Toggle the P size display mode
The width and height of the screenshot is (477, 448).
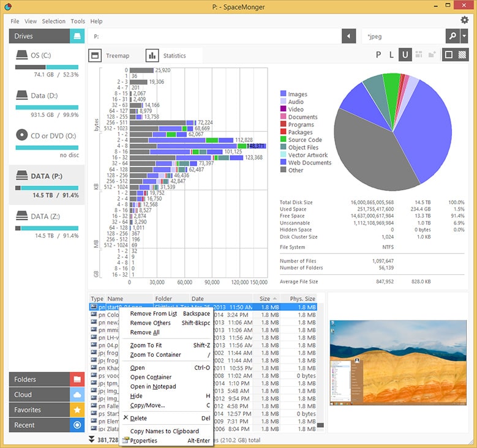click(x=378, y=54)
